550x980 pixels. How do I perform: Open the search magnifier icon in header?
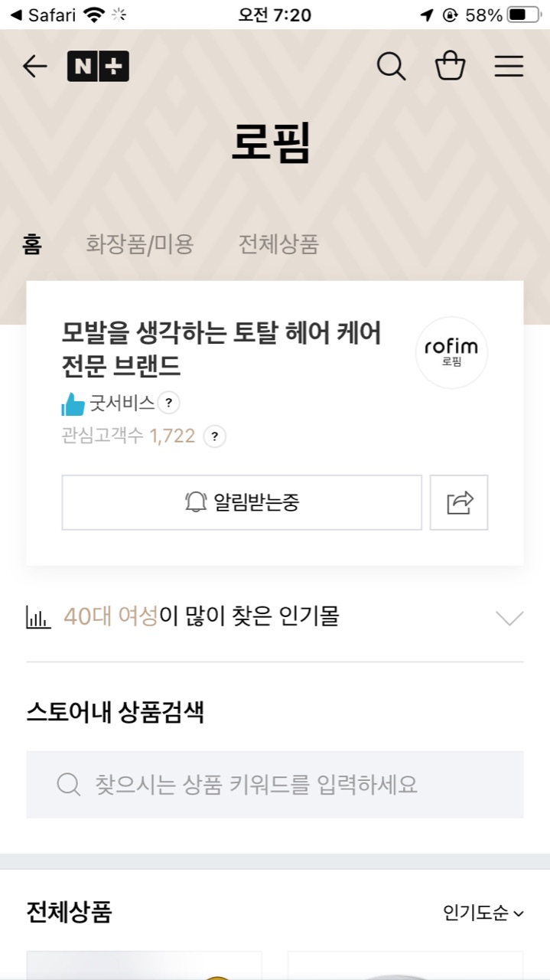[391, 67]
